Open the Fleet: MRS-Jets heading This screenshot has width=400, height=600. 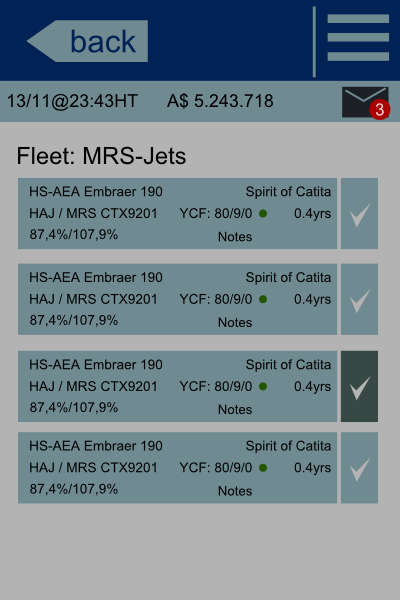(101, 156)
